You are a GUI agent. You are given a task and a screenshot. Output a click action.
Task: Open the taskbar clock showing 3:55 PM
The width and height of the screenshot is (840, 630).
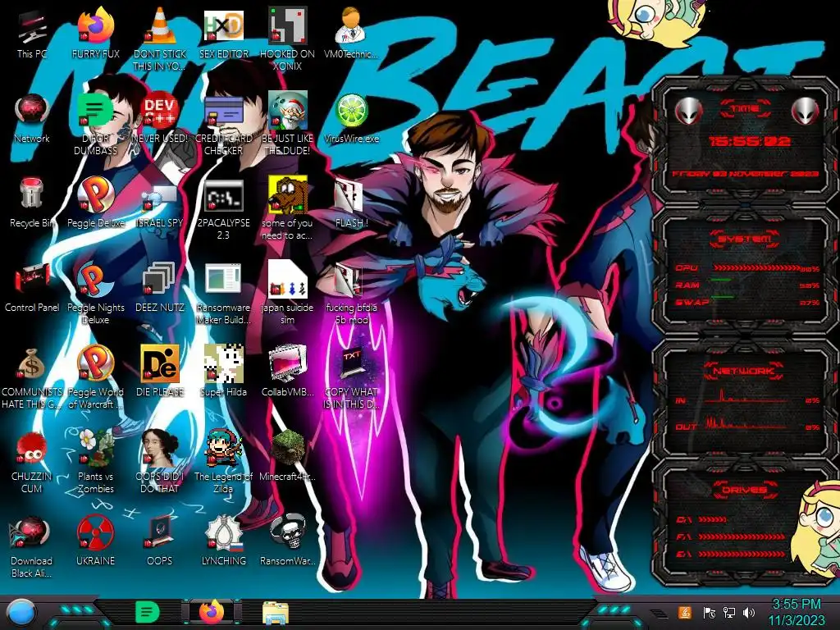(796, 612)
